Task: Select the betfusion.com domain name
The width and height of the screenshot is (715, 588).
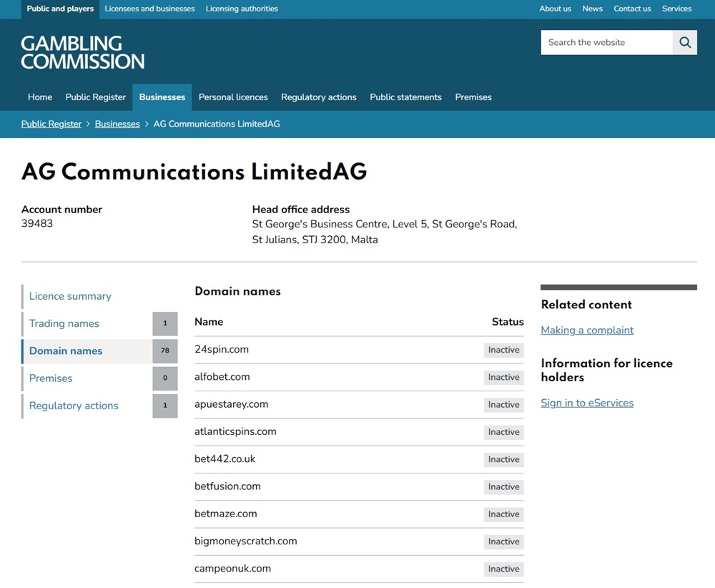Action: [227, 486]
